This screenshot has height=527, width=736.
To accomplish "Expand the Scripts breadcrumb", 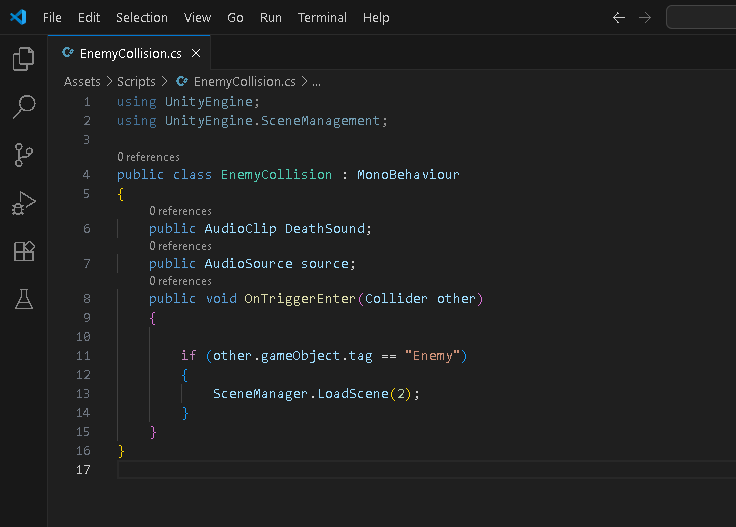I will coord(136,82).
